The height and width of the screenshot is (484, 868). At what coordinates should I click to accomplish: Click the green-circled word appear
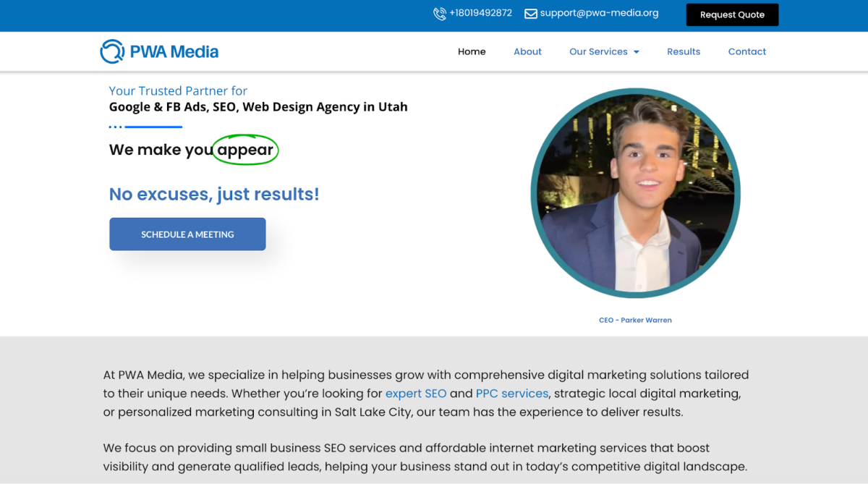pyautogui.click(x=245, y=150)
